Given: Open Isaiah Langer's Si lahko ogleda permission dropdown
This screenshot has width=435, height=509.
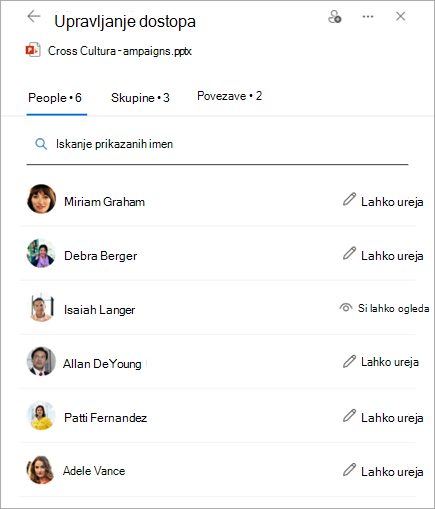Looking at the screenshot, I should click(x=384, y=308).
